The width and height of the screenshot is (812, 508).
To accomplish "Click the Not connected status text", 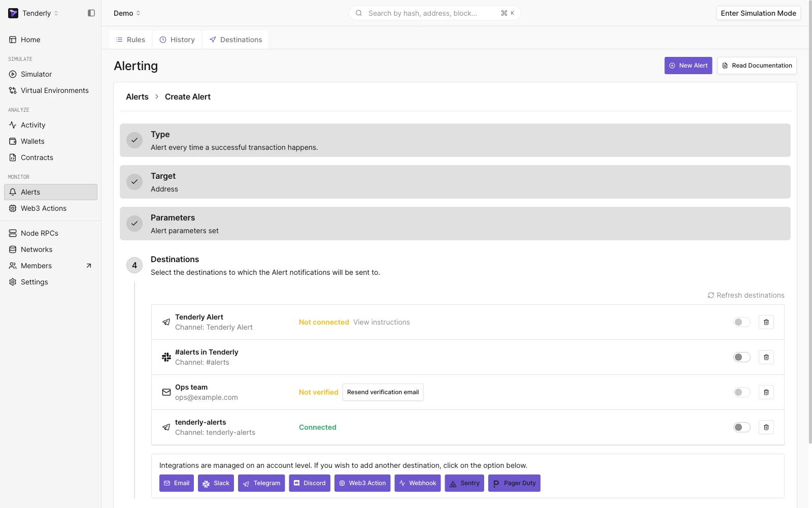I will pos(324,322).
